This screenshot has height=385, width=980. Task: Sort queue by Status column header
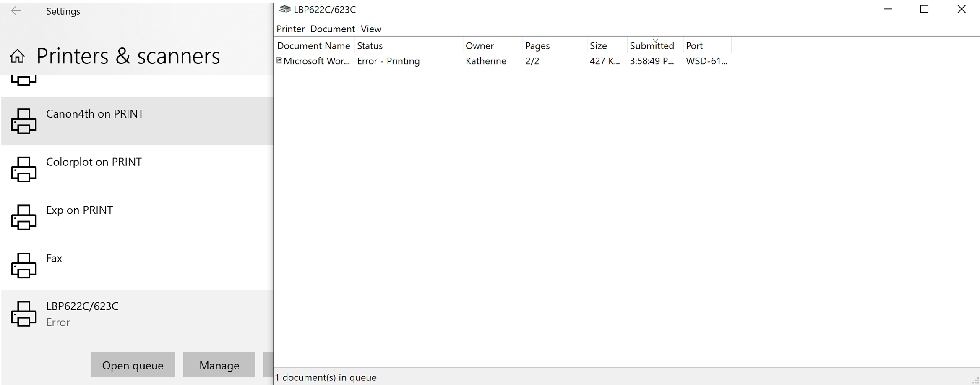tap(370, 46)
